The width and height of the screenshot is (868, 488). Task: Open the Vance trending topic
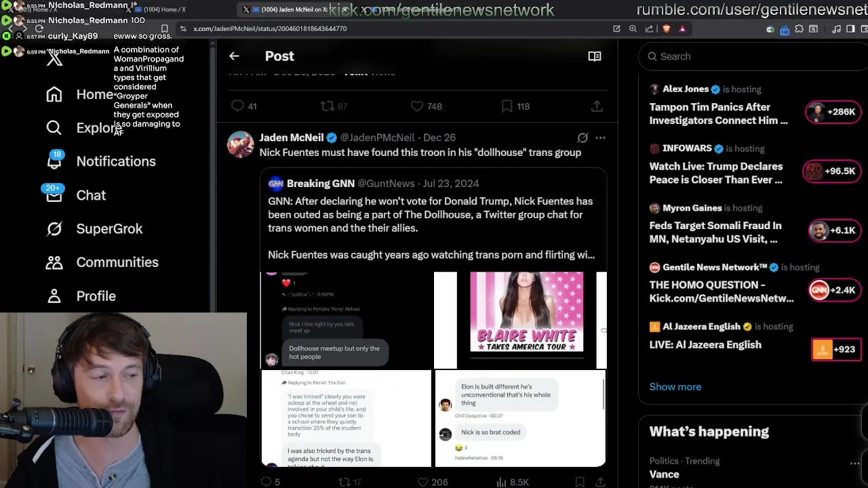click(664, 474)
